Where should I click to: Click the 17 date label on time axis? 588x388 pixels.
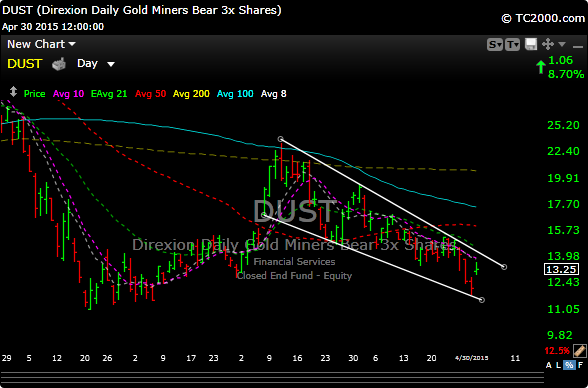[191, 358]
